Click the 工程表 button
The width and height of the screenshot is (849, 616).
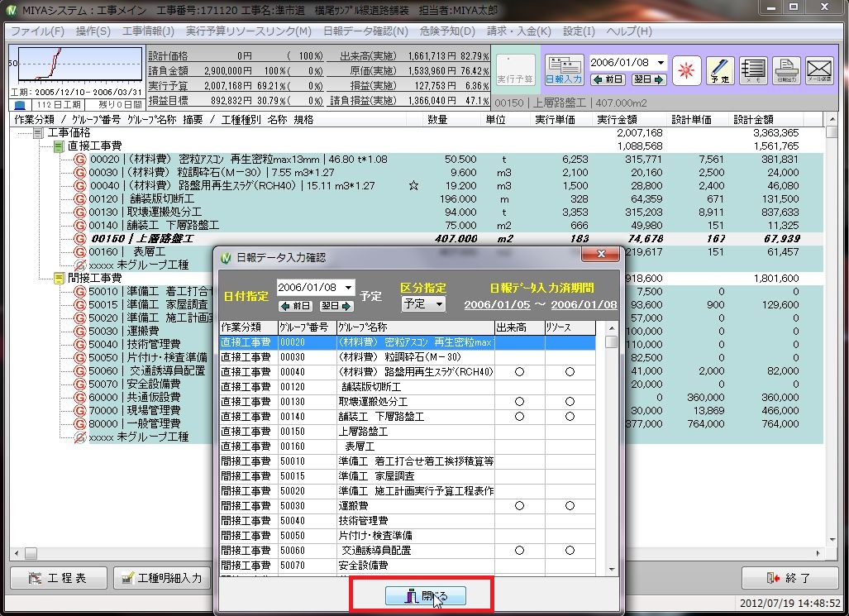coord(59,578)
